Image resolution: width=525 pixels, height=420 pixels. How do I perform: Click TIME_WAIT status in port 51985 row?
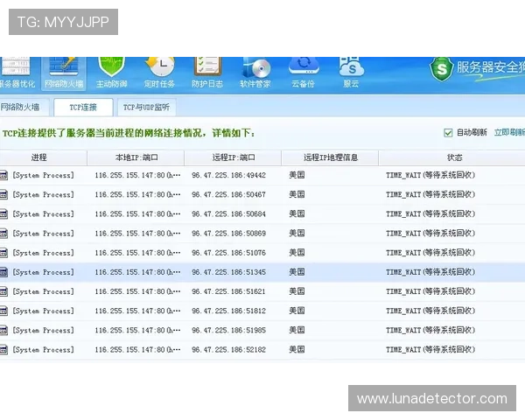pos(430,331)
